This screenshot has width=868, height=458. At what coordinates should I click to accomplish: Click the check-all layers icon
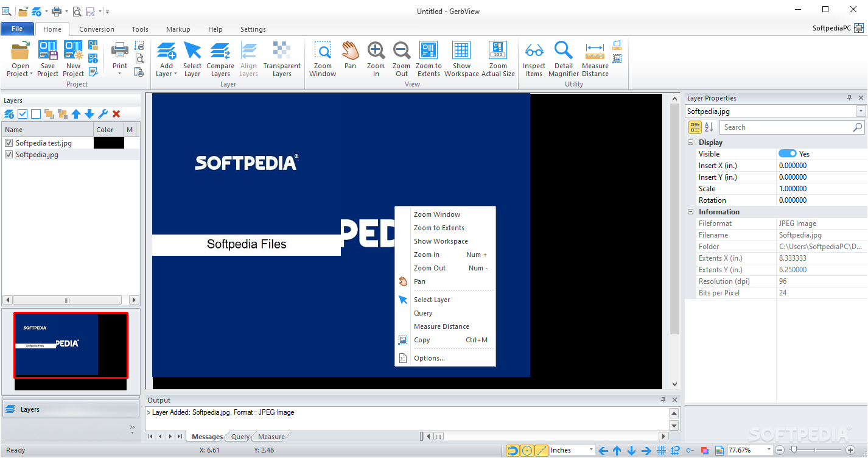click(x=23, y=114)
